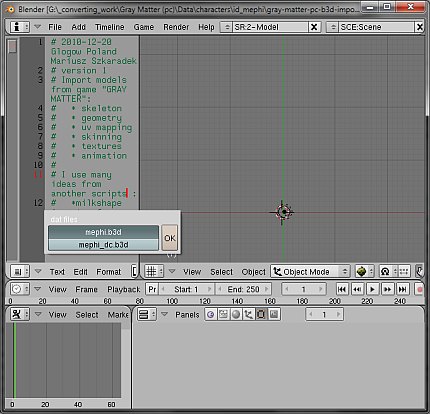Open the File menu

(55, 27)
